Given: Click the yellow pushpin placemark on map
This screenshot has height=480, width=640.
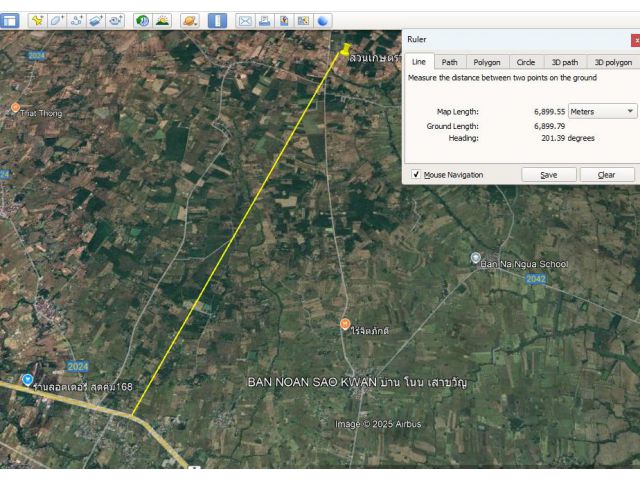Looking at the screenshot, I should pyautogui.click(x=345, y=50).
